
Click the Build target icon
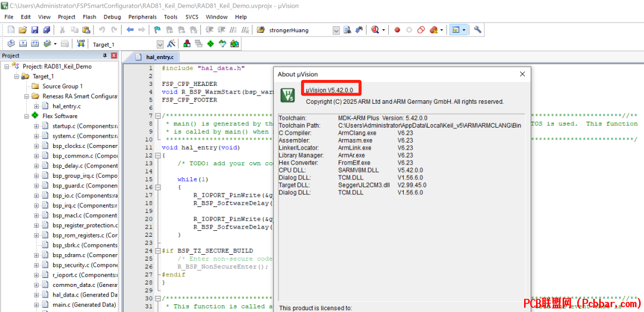(23, 44)
